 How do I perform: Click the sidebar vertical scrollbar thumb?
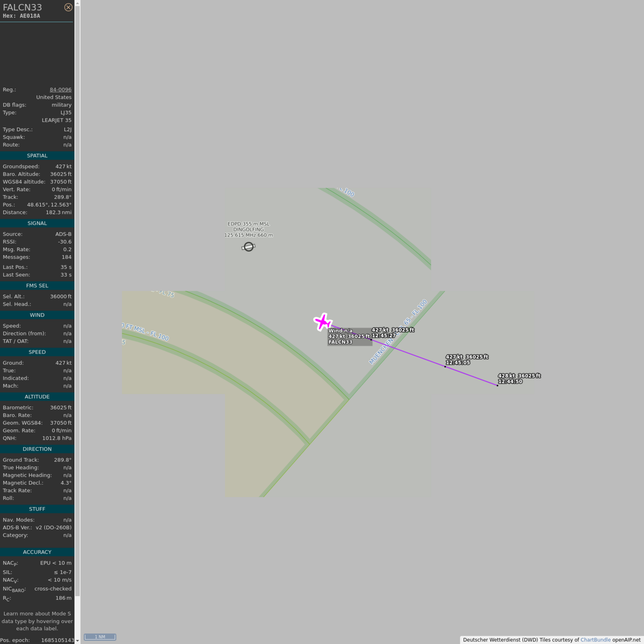pos(77,300)
